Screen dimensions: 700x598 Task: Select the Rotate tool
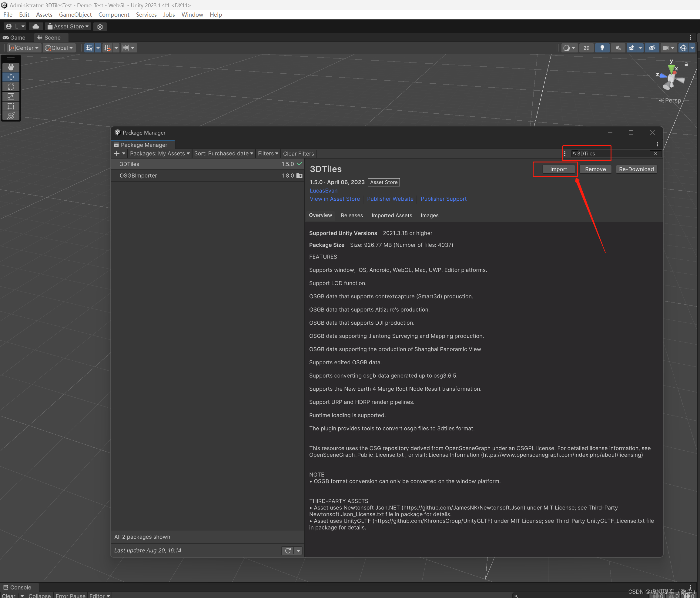11,87
